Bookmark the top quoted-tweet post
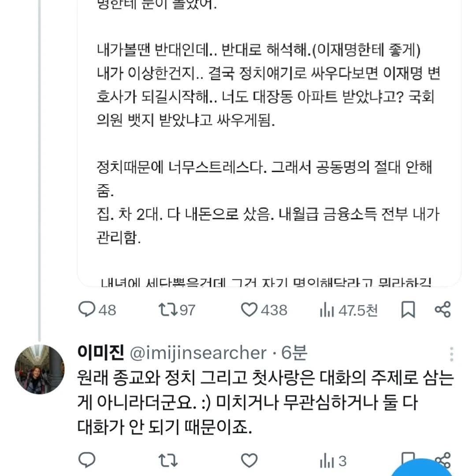The image size is (476, 476). 408,310
